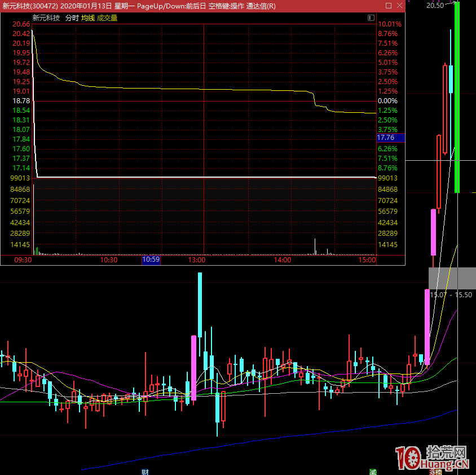
Task: Click the 10.01% percent label
Action: point(390,24)
